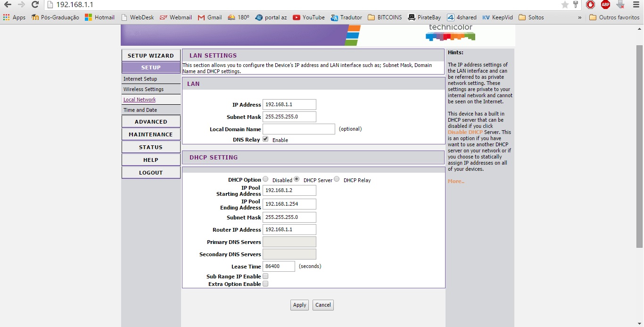Open the HELP menu section
The image size is (644, 327).
(x=151, y=160)
